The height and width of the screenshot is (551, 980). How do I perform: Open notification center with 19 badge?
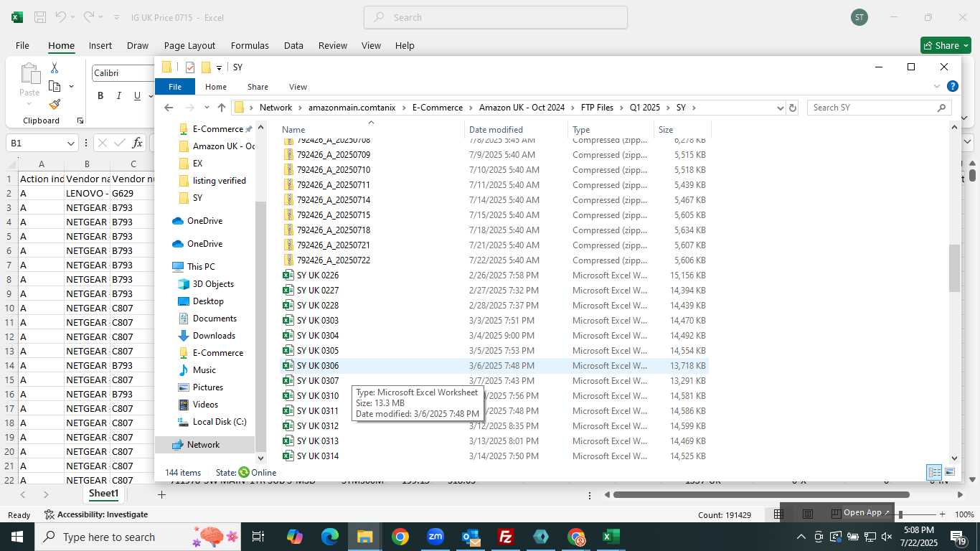point(958,537)
